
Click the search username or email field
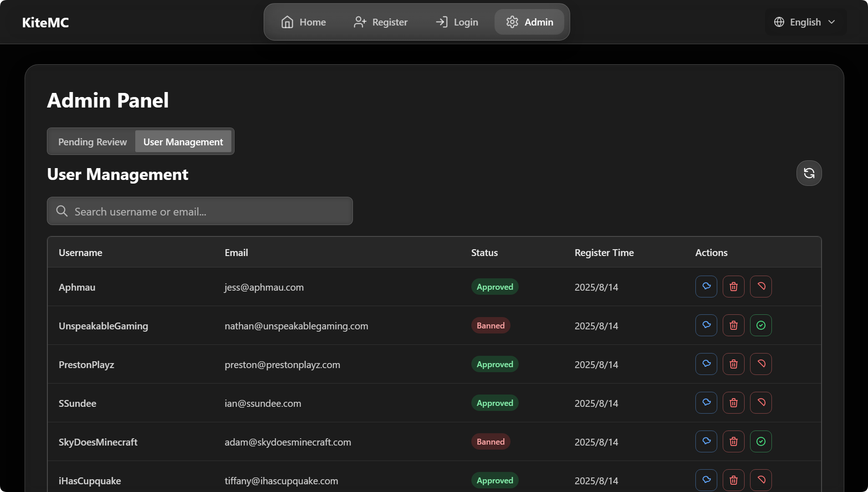[200, 211]
